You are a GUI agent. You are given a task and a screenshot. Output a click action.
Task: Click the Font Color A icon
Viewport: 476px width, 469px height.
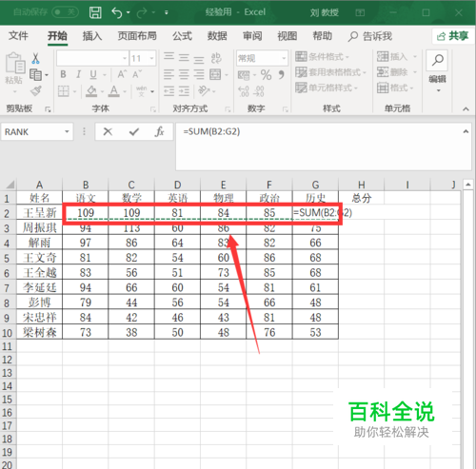[114, 91]
